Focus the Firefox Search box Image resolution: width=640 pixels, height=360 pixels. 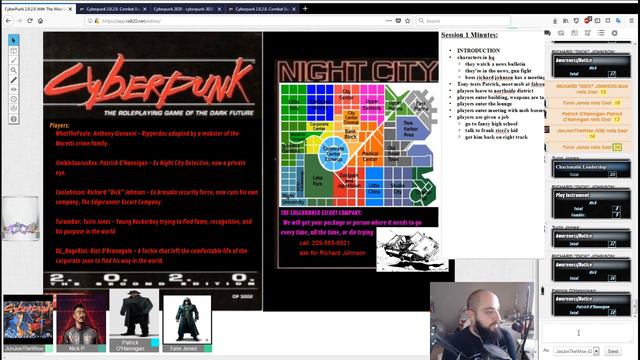click(x=463, y=21)
